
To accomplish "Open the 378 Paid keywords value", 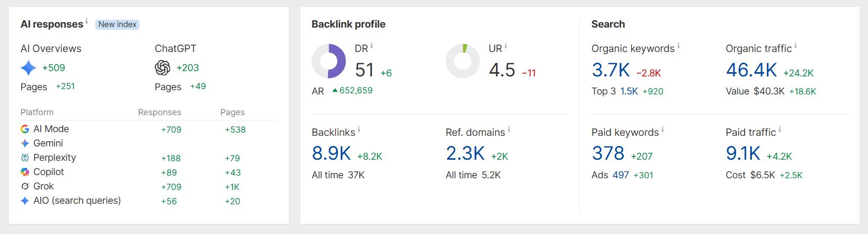I will click(608, 153).
